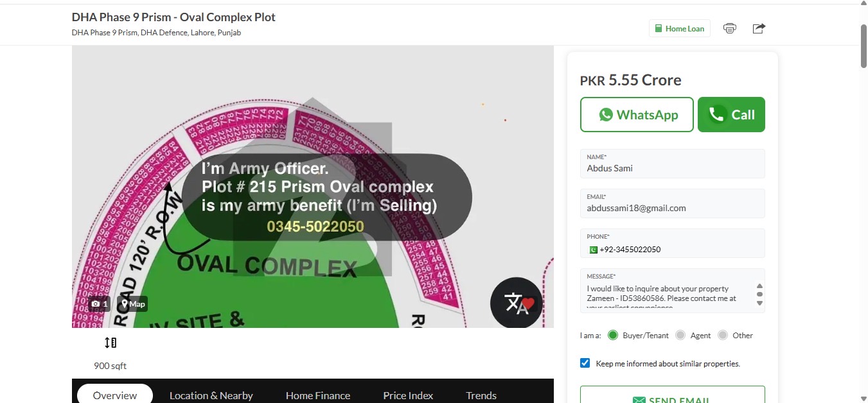Open the Home Loan option
Viewport: 868px width, 403px height.
(x=680, y=28)
